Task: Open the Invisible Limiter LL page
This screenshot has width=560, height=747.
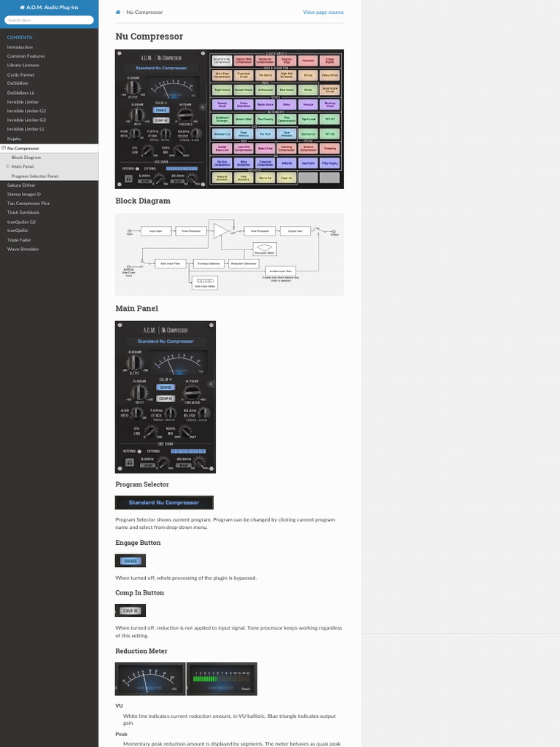Action: click(26, 129)
